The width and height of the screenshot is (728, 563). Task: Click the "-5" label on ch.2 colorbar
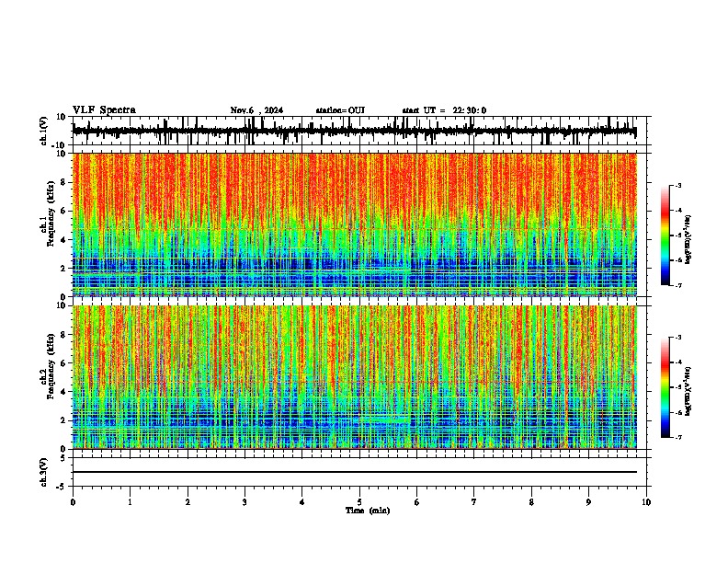point(677,387)
